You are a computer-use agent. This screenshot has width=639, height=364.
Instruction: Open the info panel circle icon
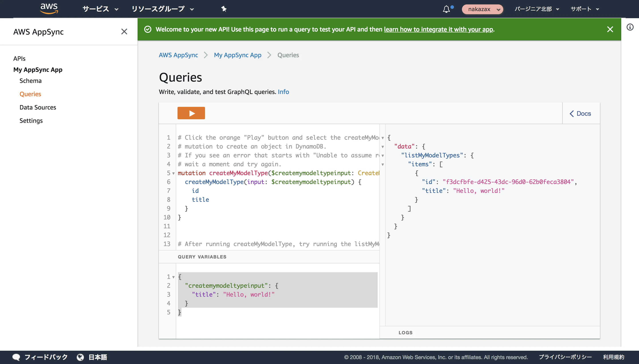630,27
